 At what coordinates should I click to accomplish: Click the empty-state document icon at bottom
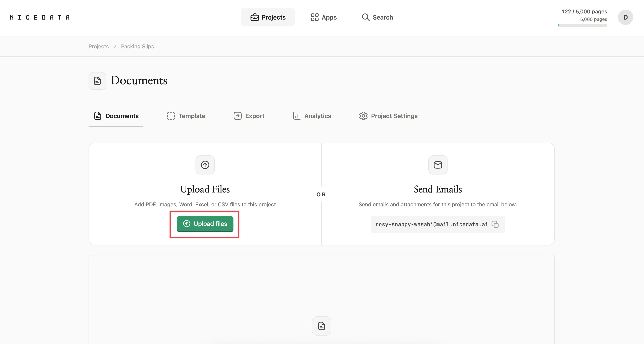click(321, 326)
